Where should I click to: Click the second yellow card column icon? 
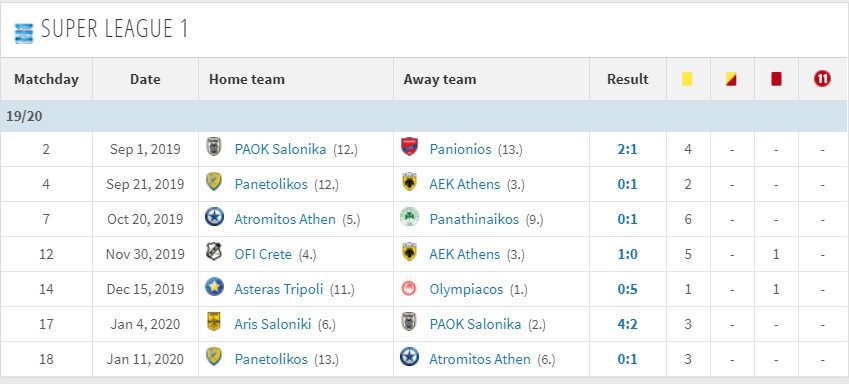click(731, 79)
